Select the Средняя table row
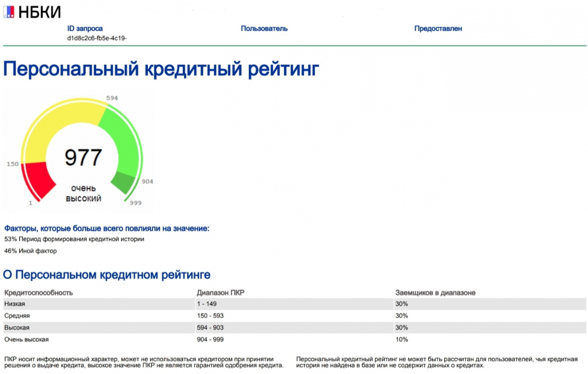This screenshot has height=374, width=588. [294, 316]
